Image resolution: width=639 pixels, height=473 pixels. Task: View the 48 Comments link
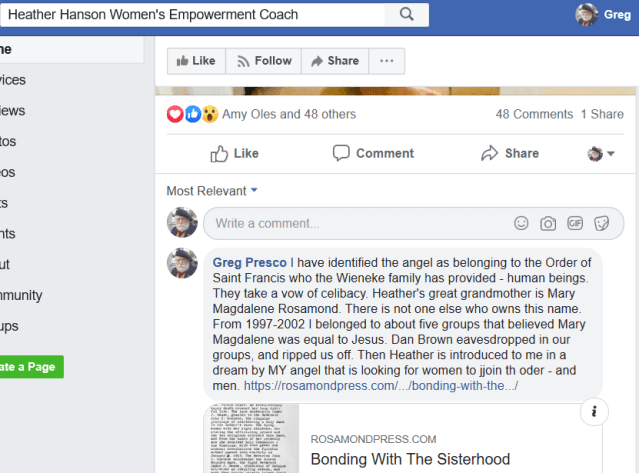point(534,114)
